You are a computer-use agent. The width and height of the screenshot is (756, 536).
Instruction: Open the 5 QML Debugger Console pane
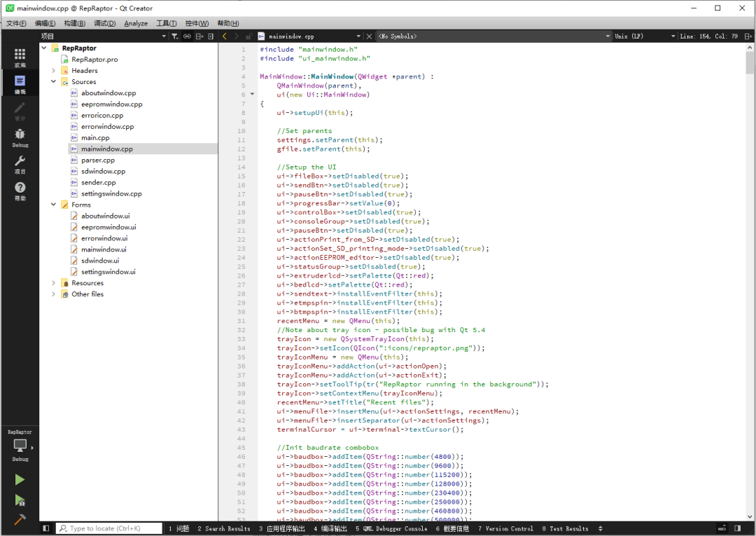tap(391, 528)
